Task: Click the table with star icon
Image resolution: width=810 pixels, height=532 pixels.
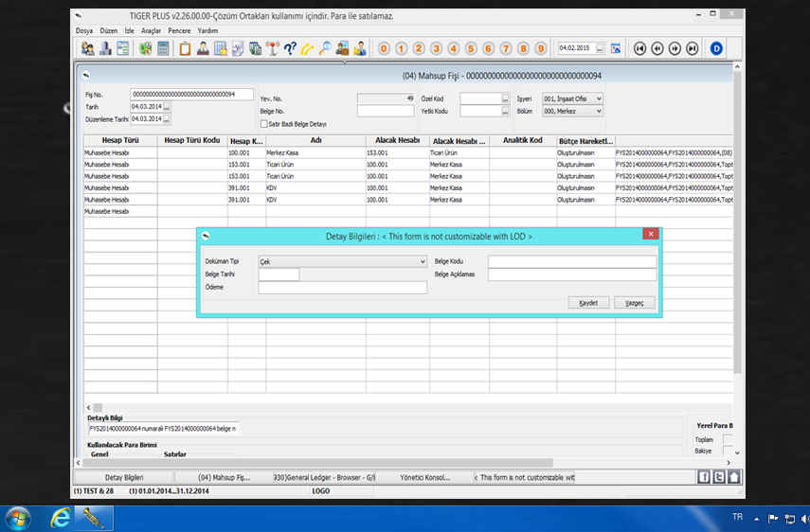Action: [x=220, y=48]
